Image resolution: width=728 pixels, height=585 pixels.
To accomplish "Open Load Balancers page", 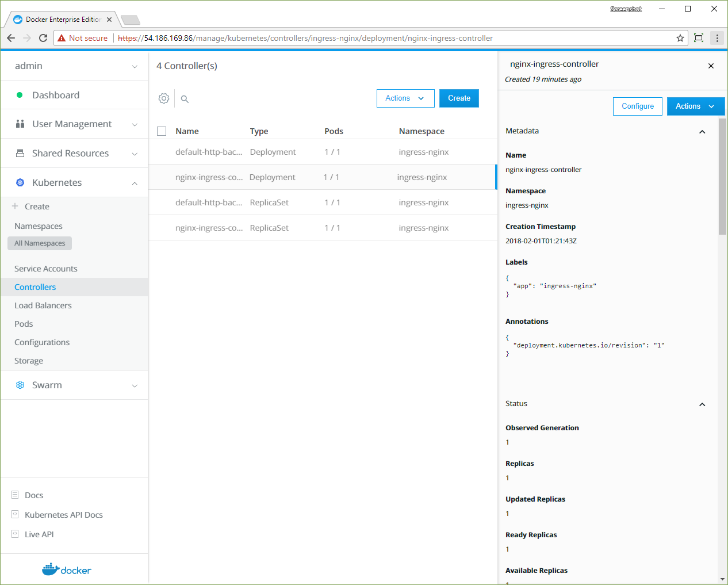I will 43,305.
